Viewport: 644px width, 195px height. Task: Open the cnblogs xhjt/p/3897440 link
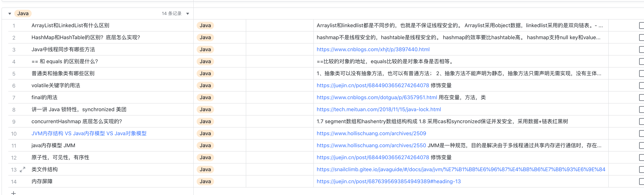click(373, 49)
